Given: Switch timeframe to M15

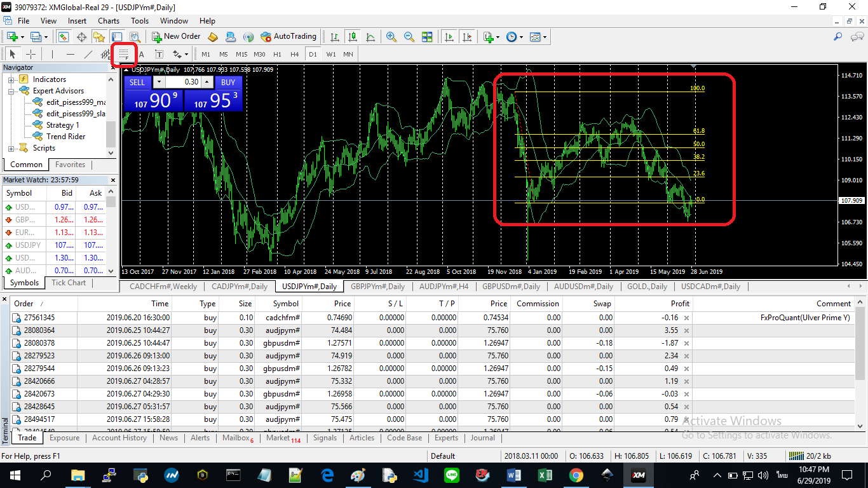Looking at the screenshot, I should pos(241,54).
